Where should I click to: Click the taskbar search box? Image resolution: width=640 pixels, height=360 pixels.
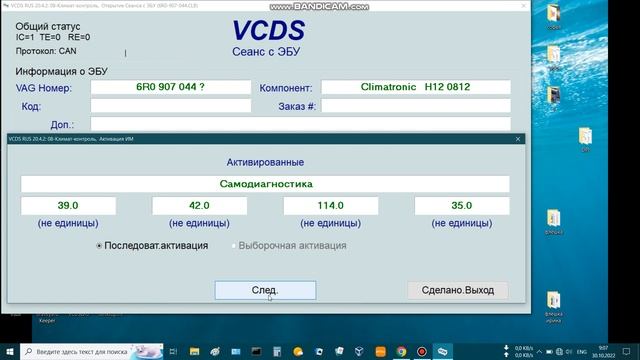tap(92, 351)
